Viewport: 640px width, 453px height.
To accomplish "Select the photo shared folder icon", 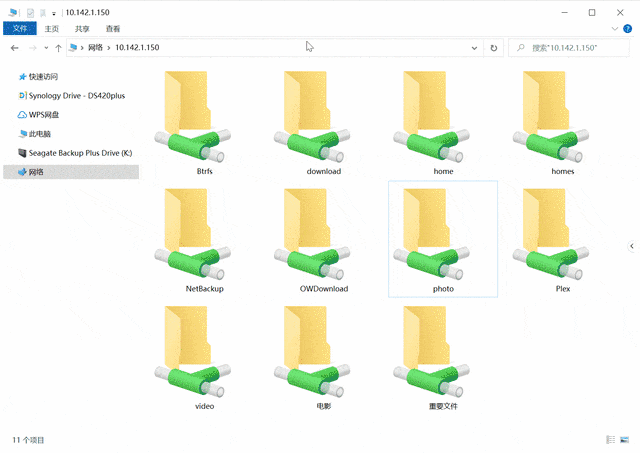I will 431,234.
